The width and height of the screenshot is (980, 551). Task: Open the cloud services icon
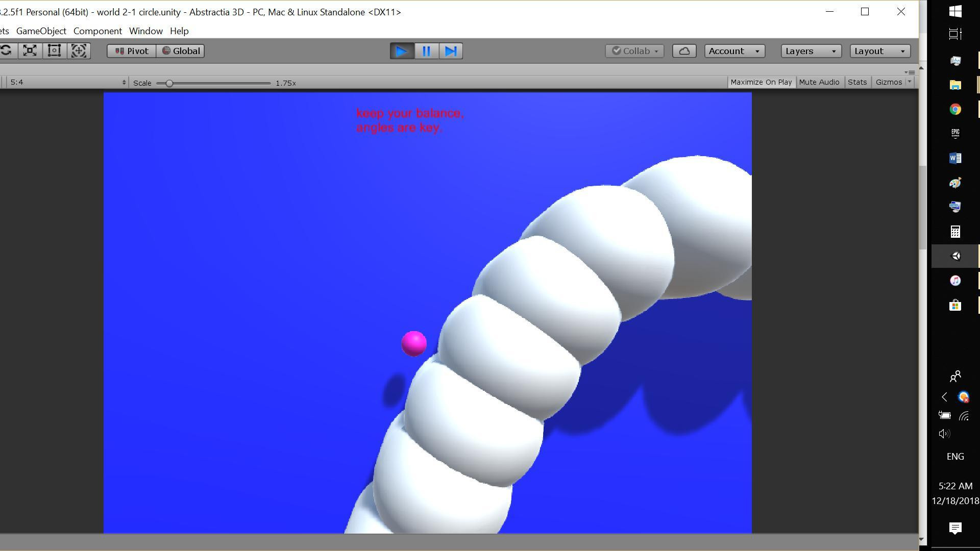tap(684, 51)
